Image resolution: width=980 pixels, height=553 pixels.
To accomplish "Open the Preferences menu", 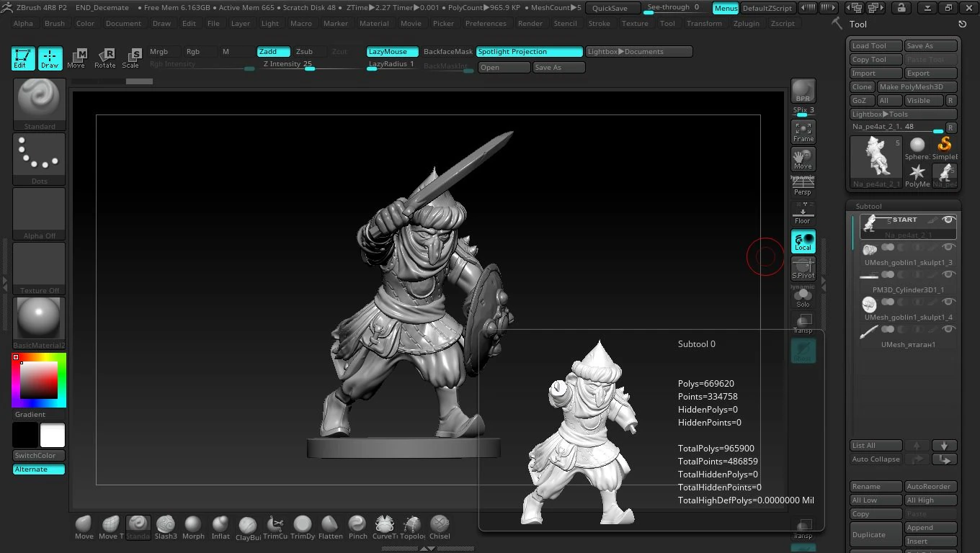I will pyautogui.click(x=486, y=23).
